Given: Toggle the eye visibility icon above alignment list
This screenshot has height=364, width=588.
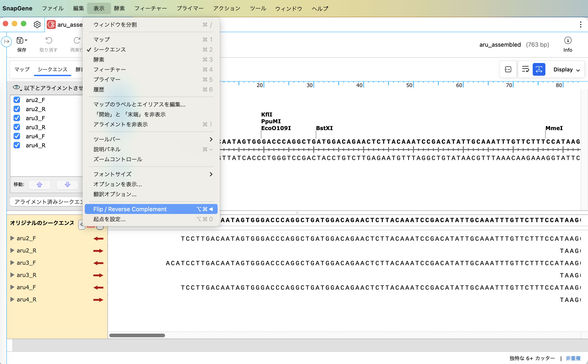Looking at the screenshot, I should (x=17, y=87).
